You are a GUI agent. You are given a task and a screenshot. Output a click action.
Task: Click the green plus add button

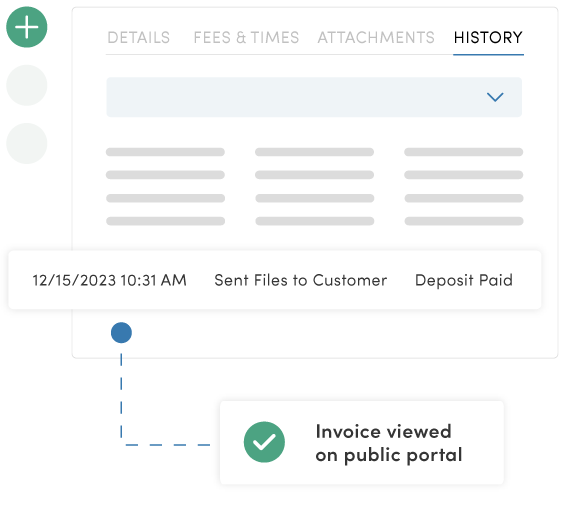(x=27, y=27)
